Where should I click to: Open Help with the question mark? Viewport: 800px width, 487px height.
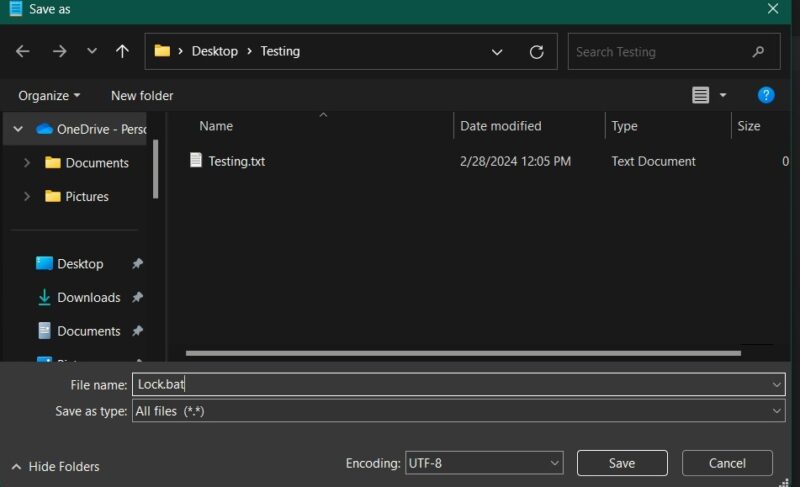[766, 95]
